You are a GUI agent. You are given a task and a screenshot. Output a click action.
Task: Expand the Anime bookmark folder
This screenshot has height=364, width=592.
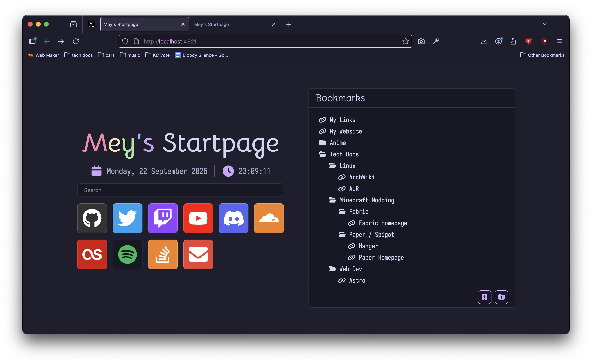(x=338, y=143)
